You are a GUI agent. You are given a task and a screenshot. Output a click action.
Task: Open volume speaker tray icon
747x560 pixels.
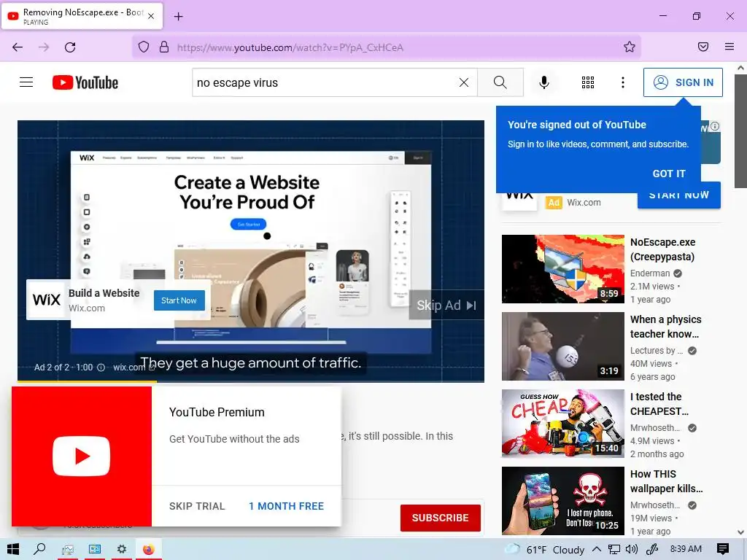[x=632, y=550]
